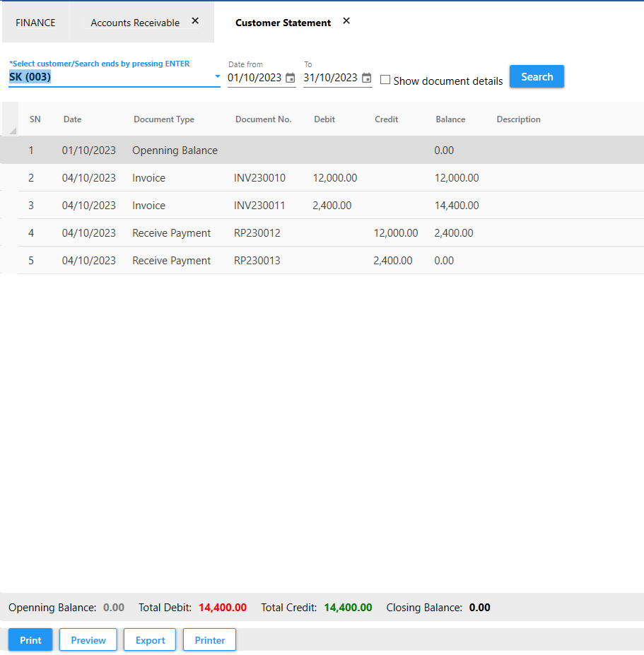The width and height of the screenshot is (644, 655).
Task: Sort by the Document Type column header
Action: pyautogui.click(x=164, y=119)
